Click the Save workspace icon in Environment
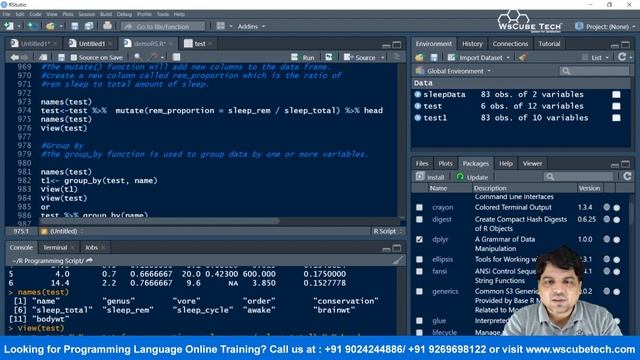Image resolution: width=640 pixels, height=360 pixels. [434, 58]
